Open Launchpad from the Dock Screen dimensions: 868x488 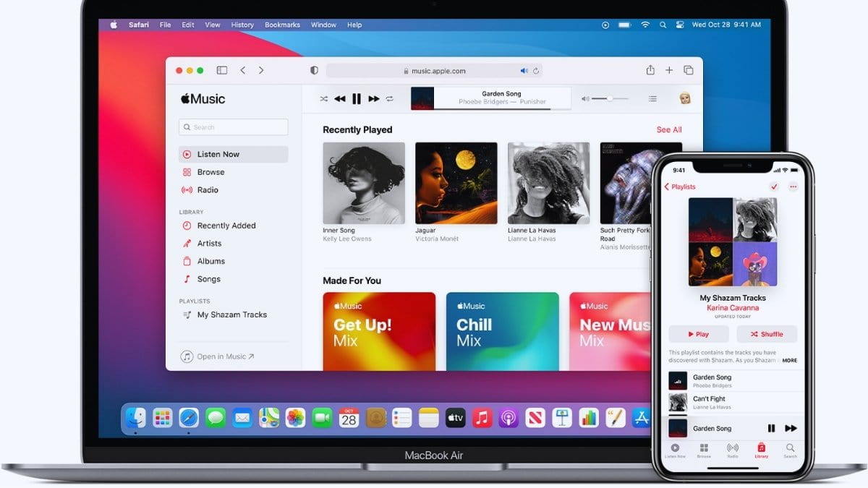[162, 417]
